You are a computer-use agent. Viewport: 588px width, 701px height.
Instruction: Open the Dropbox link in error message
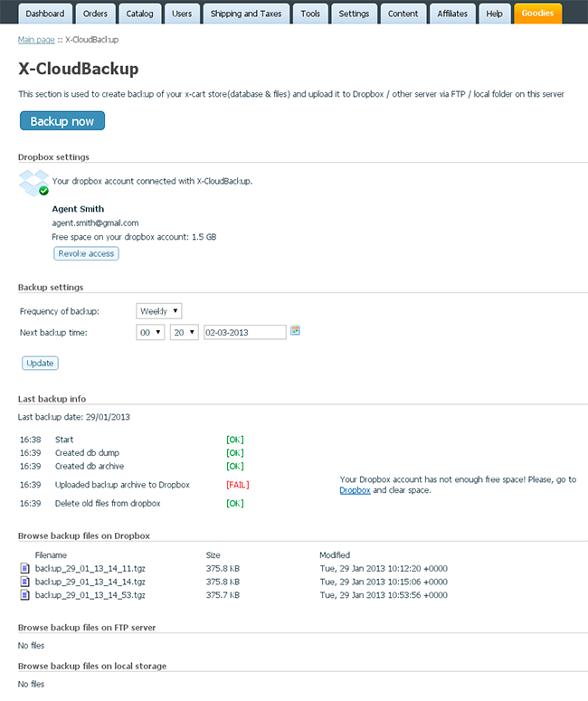(355, 490)
